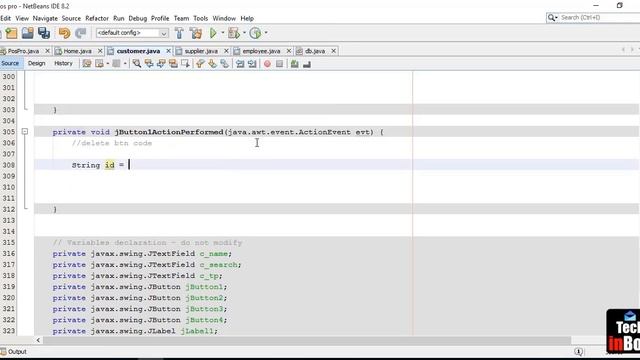Viewport: 640px width, 360px height.
Task: Click the Find Next Occurrence icon
Action: tap(161, 64)
